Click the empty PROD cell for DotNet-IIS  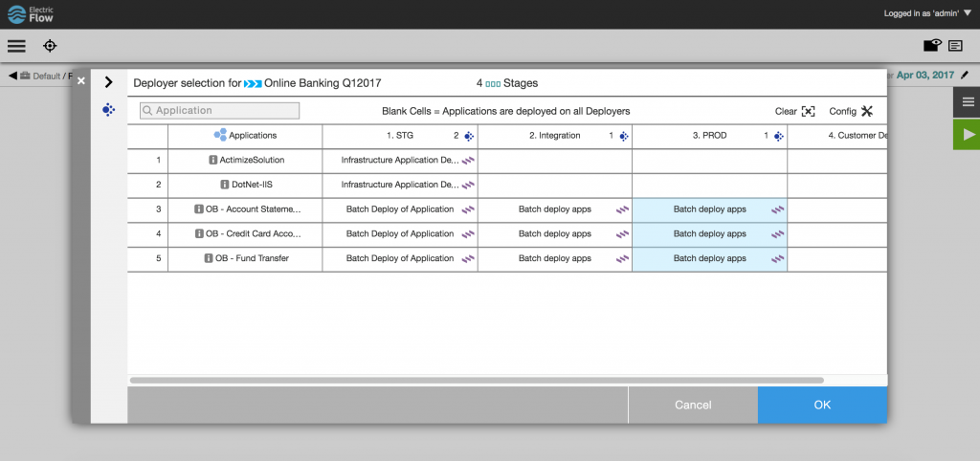tap(709, 185)
